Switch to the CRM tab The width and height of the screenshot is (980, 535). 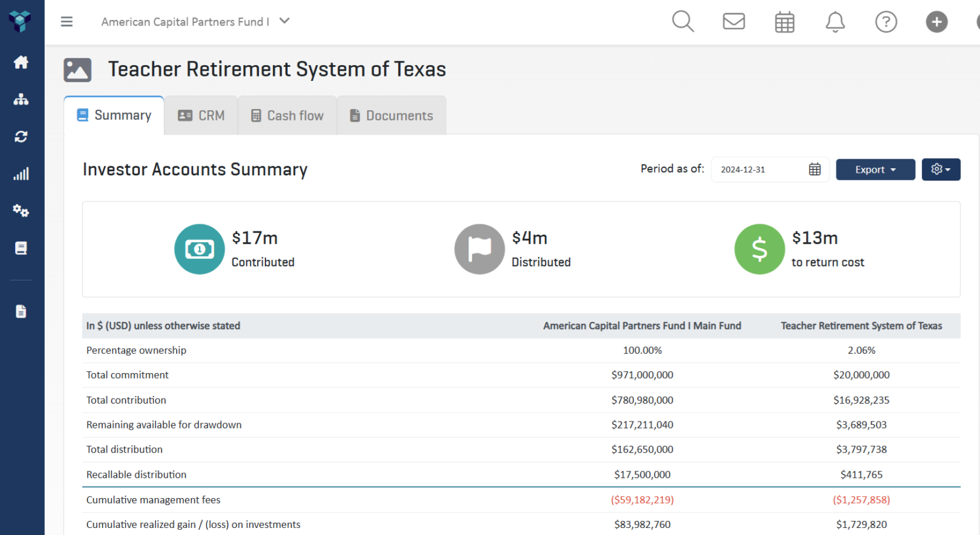pyautogui.click(x=201, y=115)
